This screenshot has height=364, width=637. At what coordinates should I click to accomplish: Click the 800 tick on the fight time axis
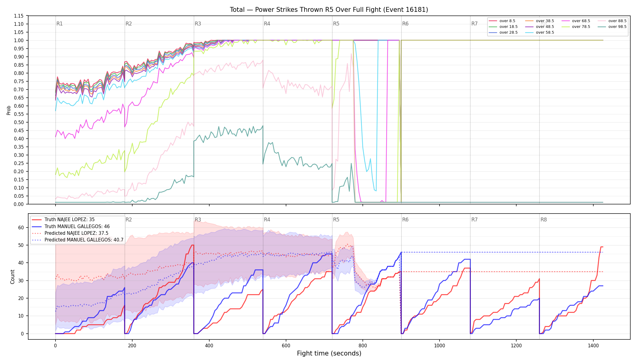pyautogui.click(x=363, y=345)
